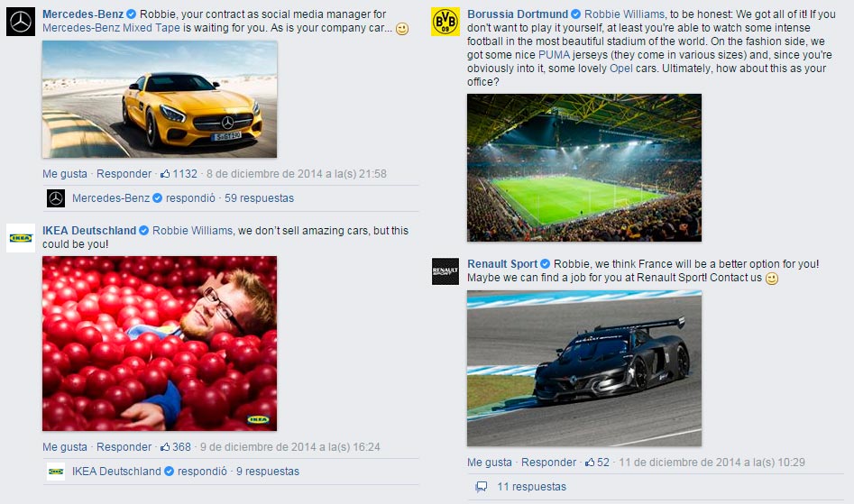Click the small IKEA reply avatar
This screenshot has width=854, height=504.
pyautogui.click(x=56, y=472)
